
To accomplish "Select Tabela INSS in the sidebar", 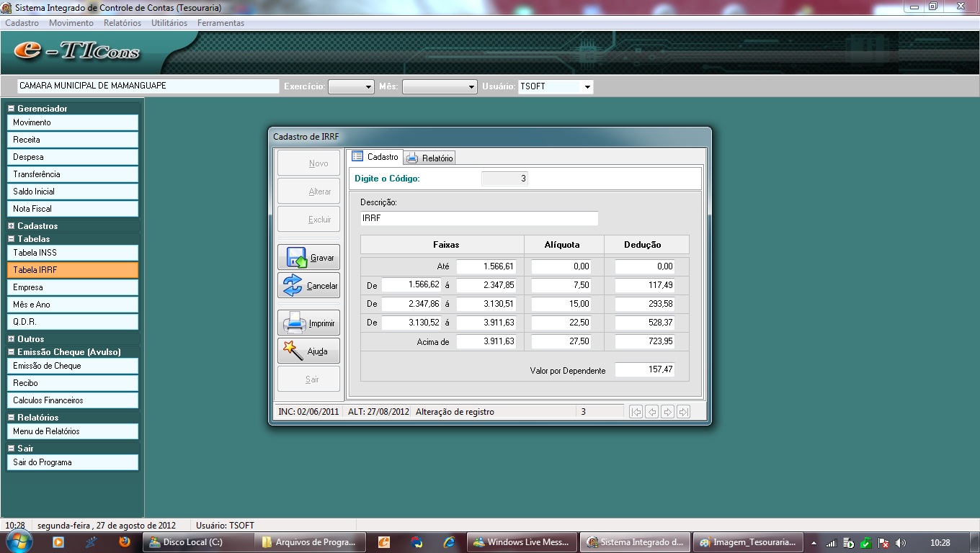I will point(72,253).
